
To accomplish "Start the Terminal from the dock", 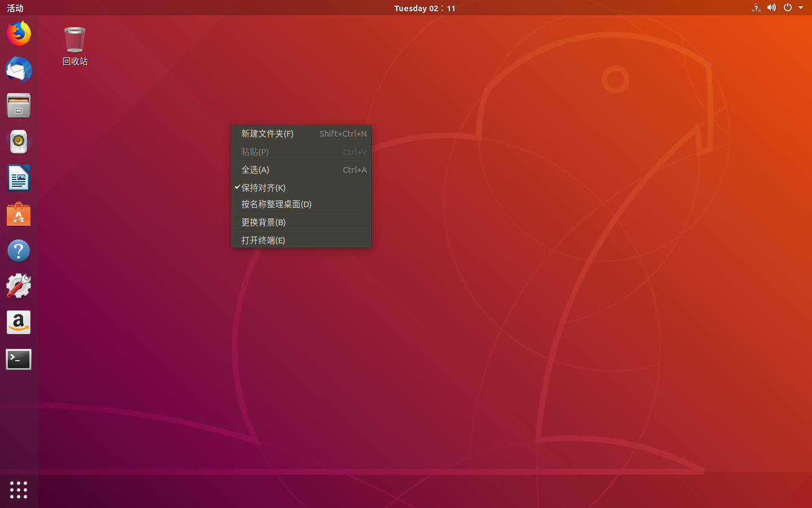I will tap(19, 360).
